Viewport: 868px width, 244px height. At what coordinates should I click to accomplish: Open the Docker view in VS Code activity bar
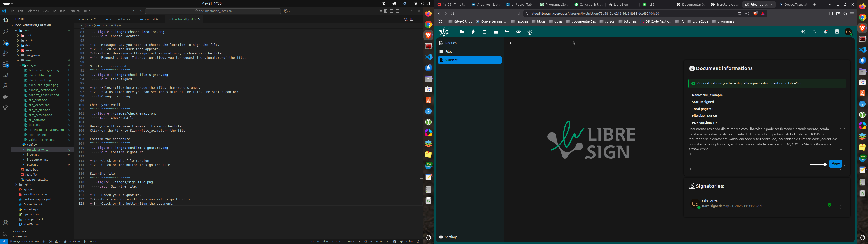(5, 97)
